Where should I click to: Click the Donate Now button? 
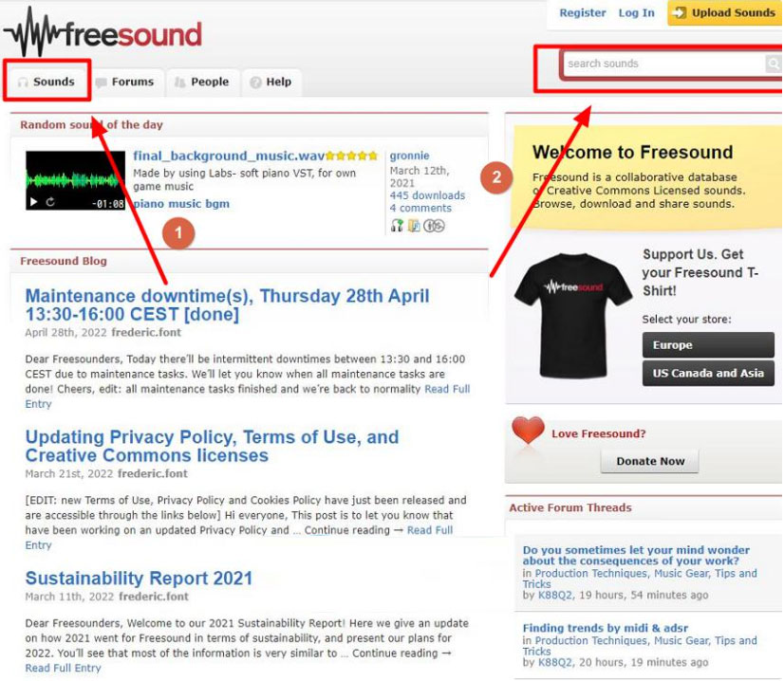(649, 461)
